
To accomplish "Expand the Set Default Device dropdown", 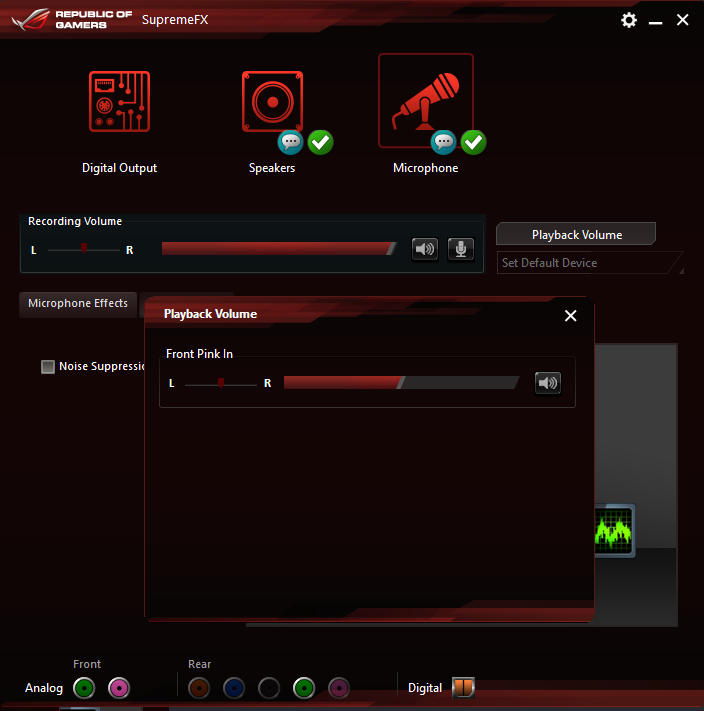I will [x=590, y=263].
